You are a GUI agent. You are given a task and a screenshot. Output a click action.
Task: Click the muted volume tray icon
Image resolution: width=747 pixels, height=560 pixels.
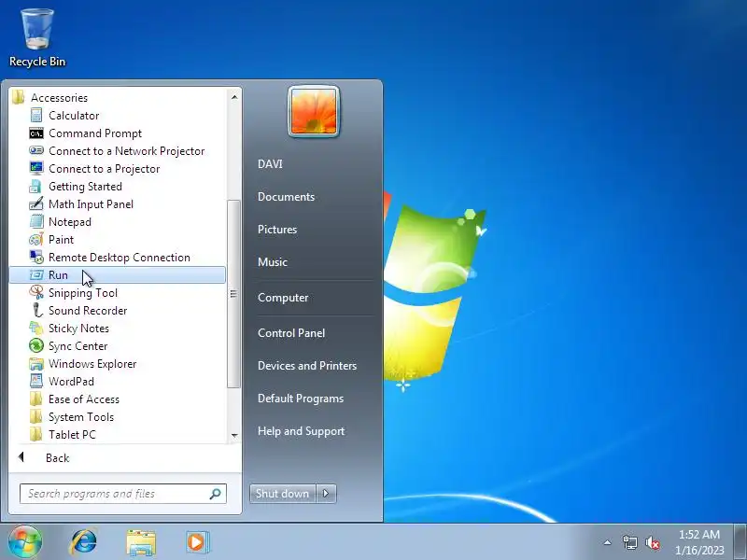pyautogui.click(x=652, y=542)
